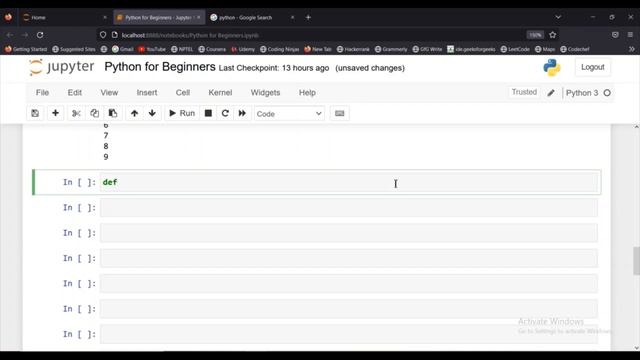
Task: Click the Trusted notebook button
Action: pyautogui.click(x=524, y=92)
